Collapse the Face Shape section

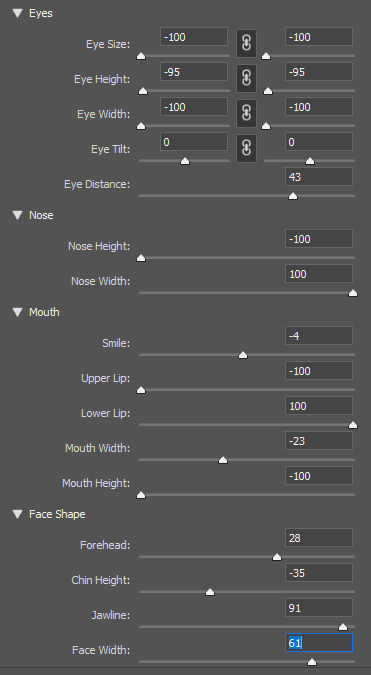pyautogui.click(x=18, y=514)
